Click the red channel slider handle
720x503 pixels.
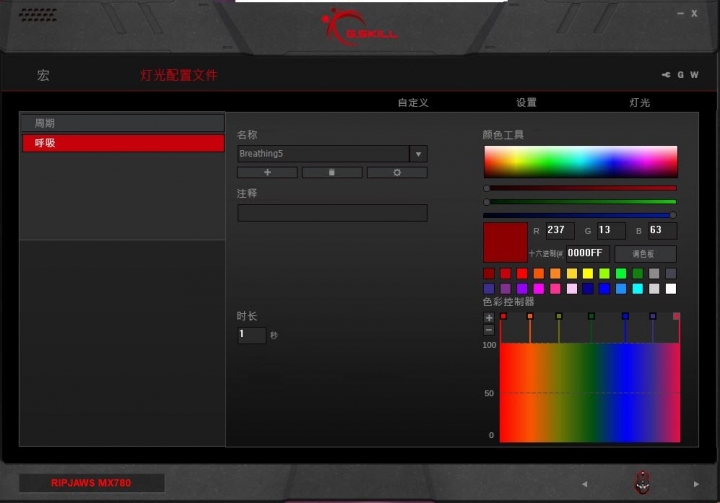[x=487, y=188]
